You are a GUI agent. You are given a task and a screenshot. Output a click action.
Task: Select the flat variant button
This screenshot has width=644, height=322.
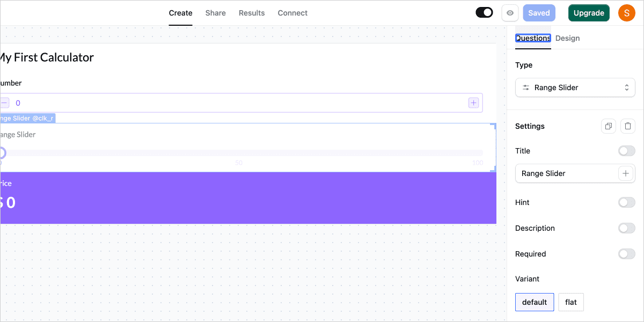click(x=571, y=302)
